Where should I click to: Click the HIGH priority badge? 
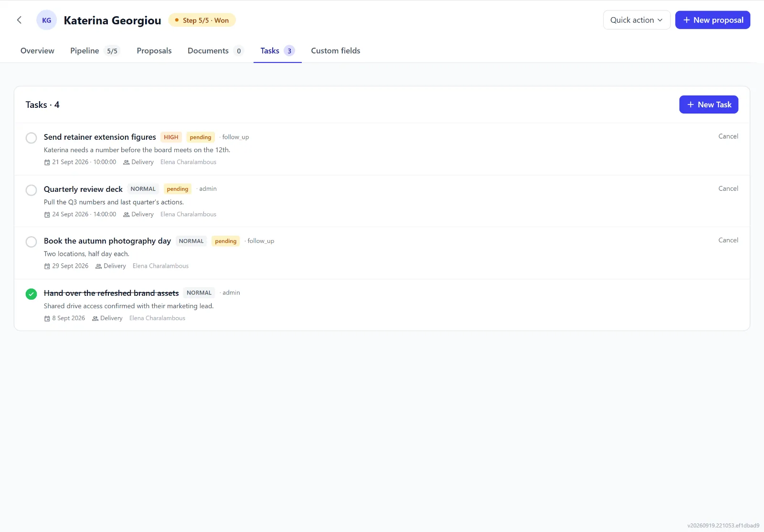point(171,137)
